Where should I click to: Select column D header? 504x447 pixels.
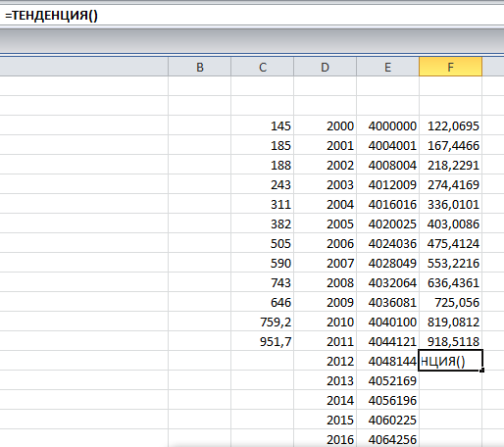click(326, 67)
